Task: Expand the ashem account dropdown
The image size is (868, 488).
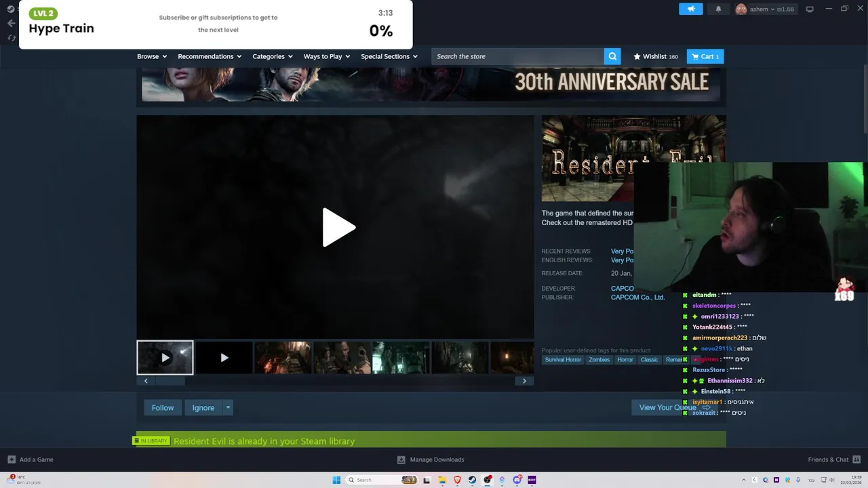Action: pyautogui.click(x=772, y=9)
